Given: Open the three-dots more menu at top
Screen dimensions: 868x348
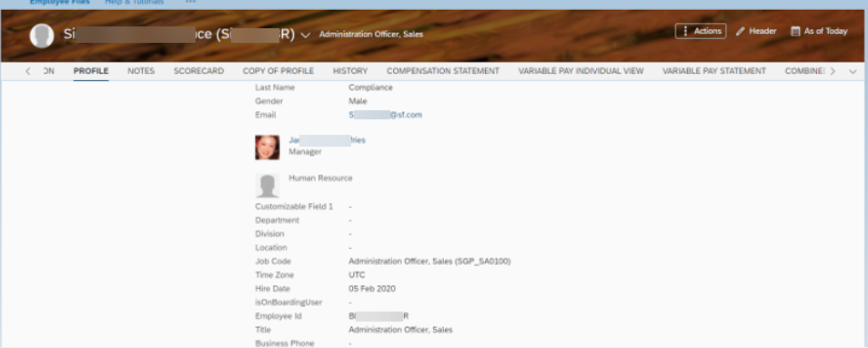Looking at the screenshot, I should tap(190, 2).
